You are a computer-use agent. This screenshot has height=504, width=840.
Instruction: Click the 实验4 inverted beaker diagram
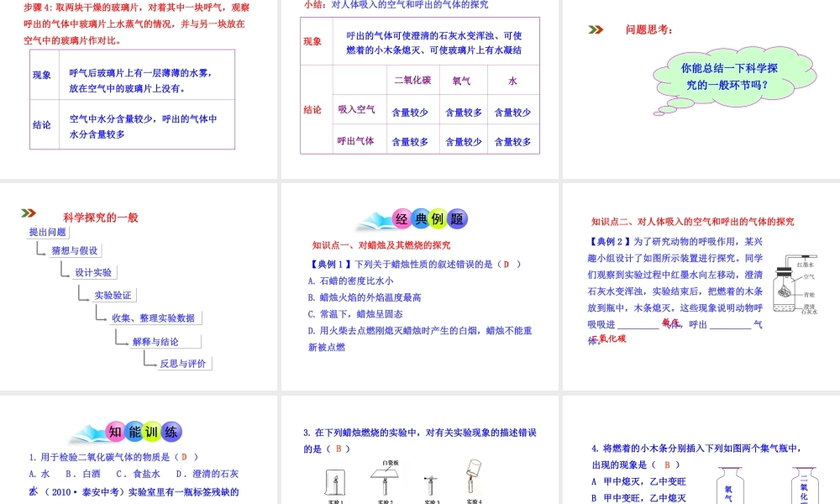click(474, 476)
